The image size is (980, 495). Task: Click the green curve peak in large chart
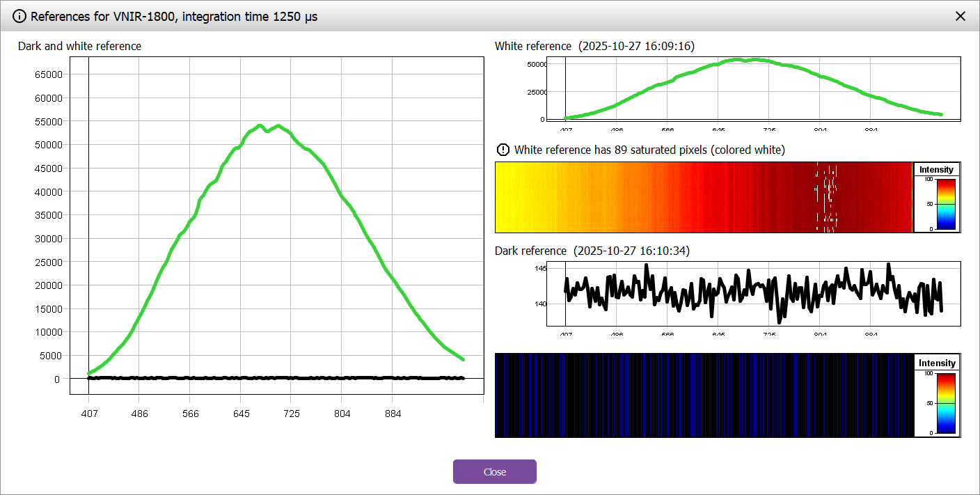point(259,126)
